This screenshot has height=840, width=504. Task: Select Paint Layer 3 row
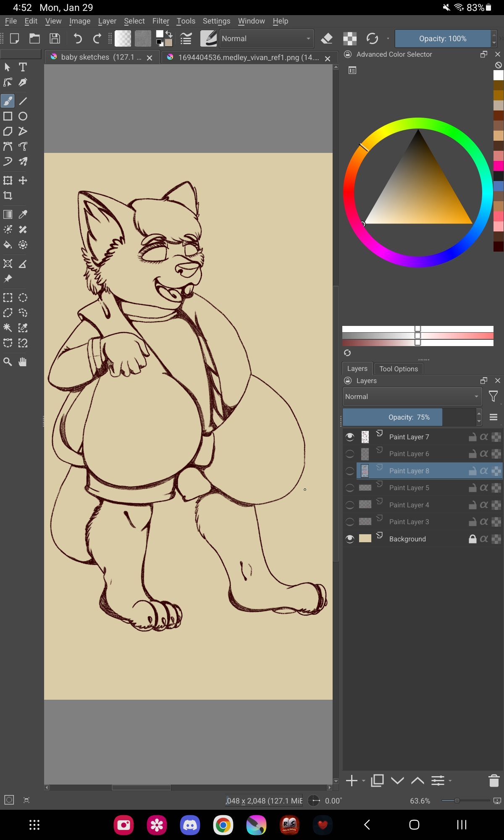coord(430,522)
